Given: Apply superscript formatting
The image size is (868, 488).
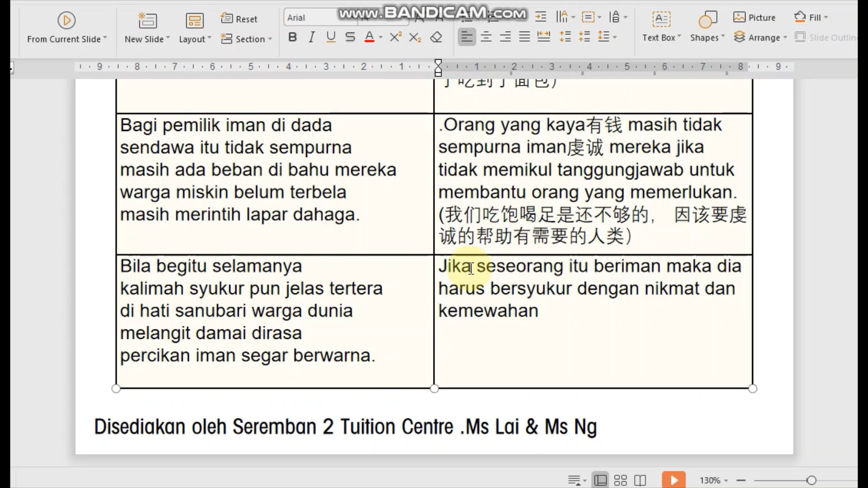Looking at the screenshot, I should [395, 37].
